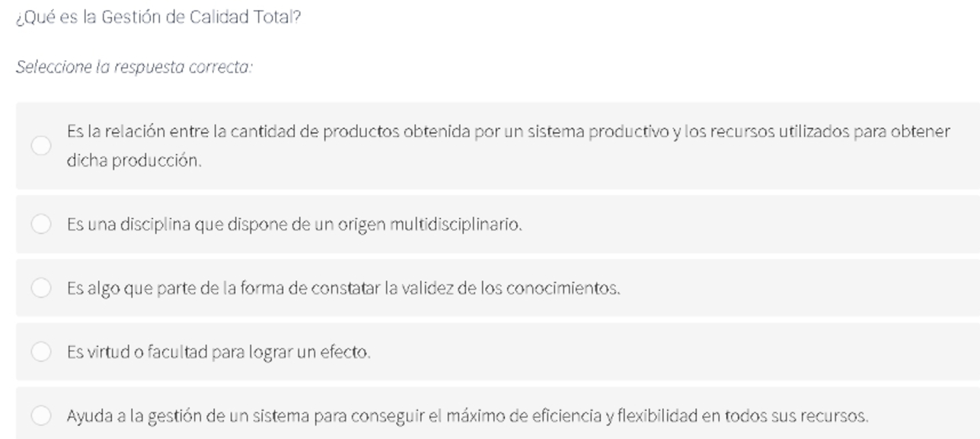Click the word 'multidisciplinario' in the second answer
Image resolution: width=980 pixels, height=439 pixels.
456,225
